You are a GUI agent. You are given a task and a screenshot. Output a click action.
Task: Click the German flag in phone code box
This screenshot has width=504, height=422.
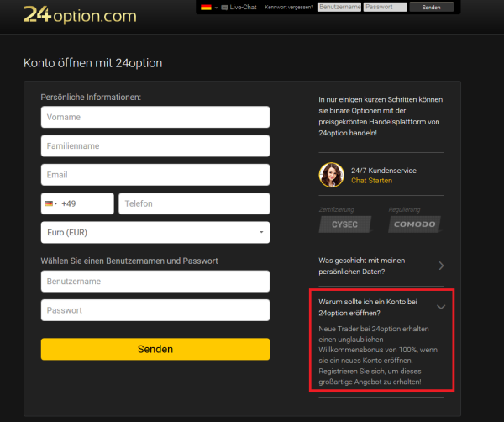(x=49, y=203)
